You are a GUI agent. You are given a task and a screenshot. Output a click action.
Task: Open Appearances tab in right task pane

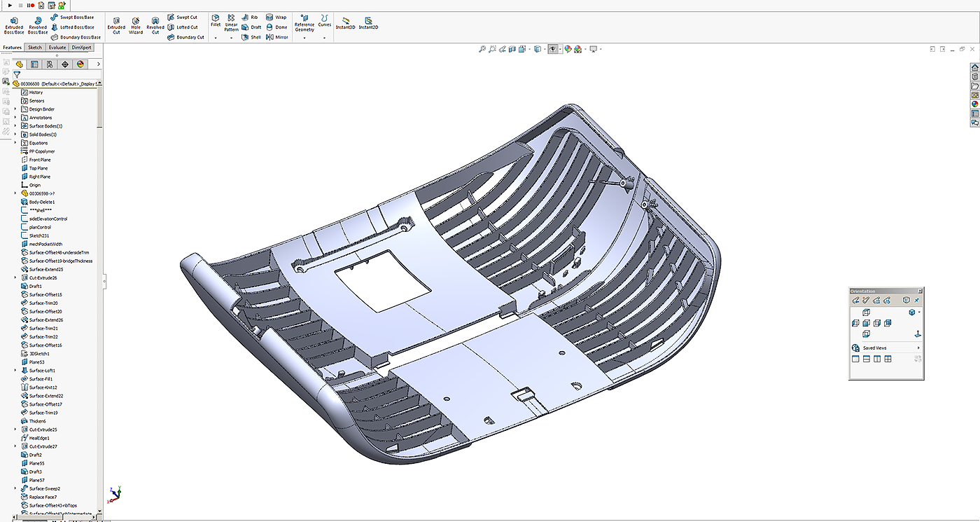974,104
